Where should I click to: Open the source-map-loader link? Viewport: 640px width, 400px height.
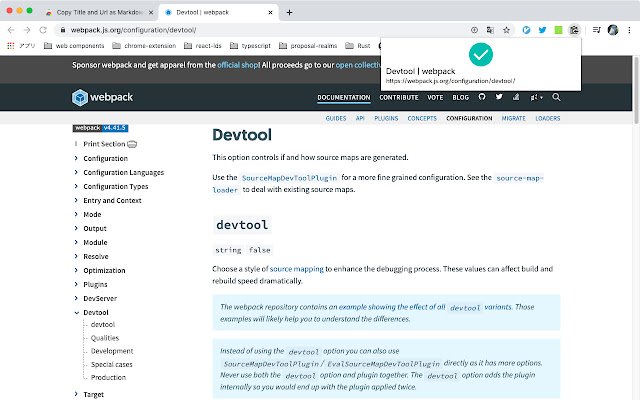coord(519,178)
